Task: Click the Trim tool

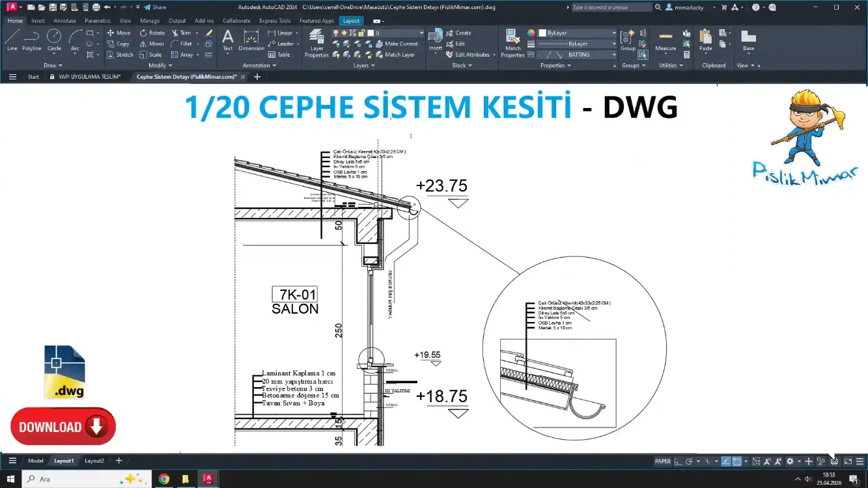Action: 181,33
